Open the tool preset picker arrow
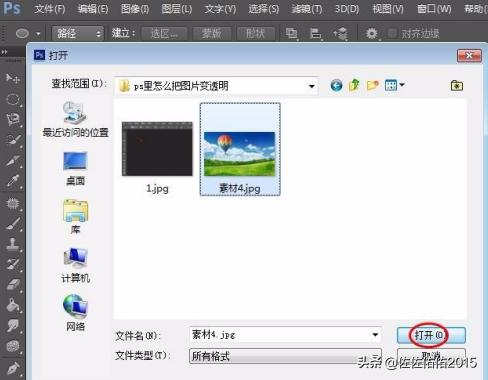Screen dimensions: 488x380 pos(38,34)
